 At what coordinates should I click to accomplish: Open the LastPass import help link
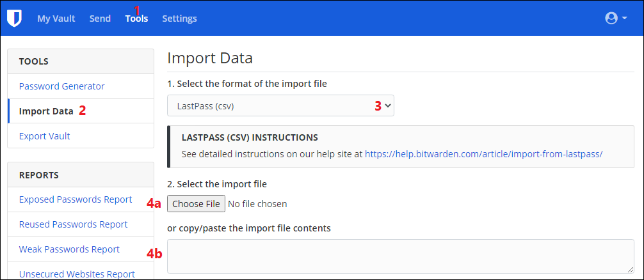(484, 154)
